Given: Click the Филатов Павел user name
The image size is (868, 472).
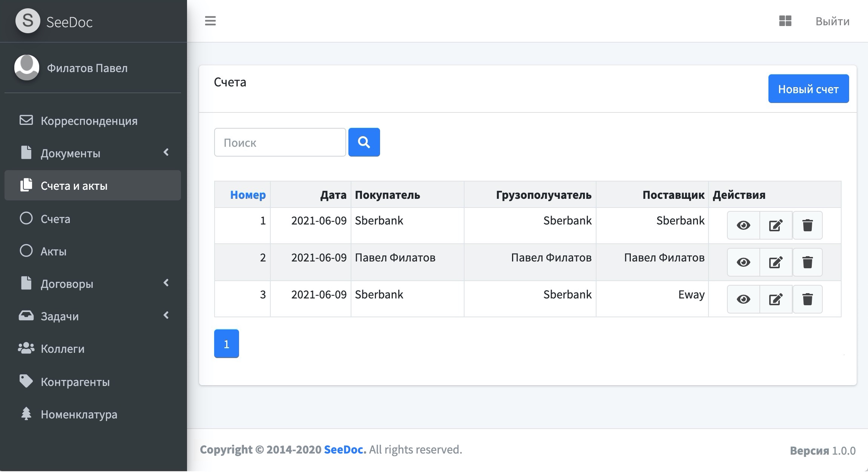Looking at the screenshot, I should click(87, 68).
